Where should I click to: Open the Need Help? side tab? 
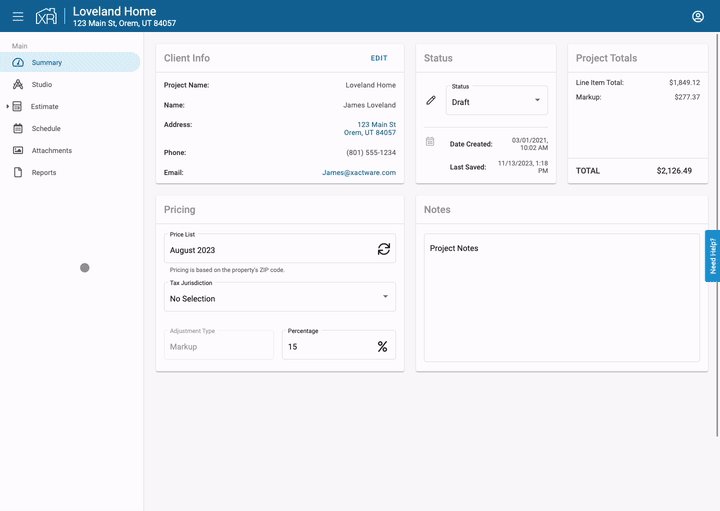pyautogui.click(x=712, y=256)
